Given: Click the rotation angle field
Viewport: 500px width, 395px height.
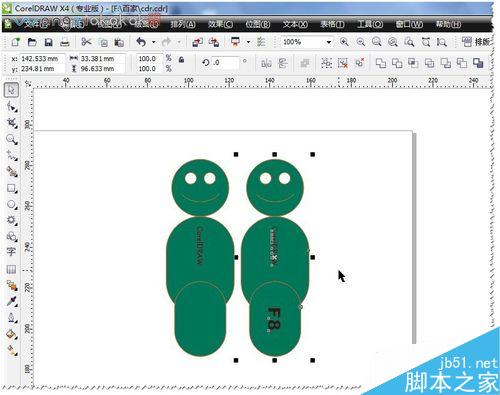Looking at the screenshot, I should point(225,63).
